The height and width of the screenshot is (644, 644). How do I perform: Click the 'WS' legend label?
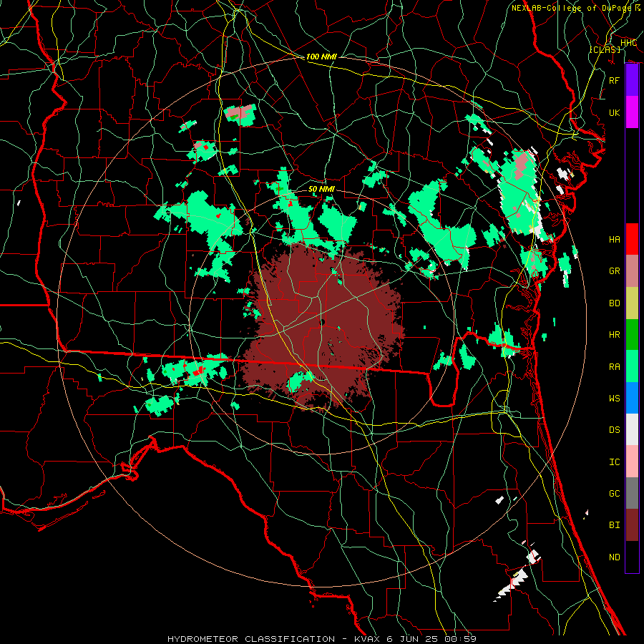click(x=615, y=399)
